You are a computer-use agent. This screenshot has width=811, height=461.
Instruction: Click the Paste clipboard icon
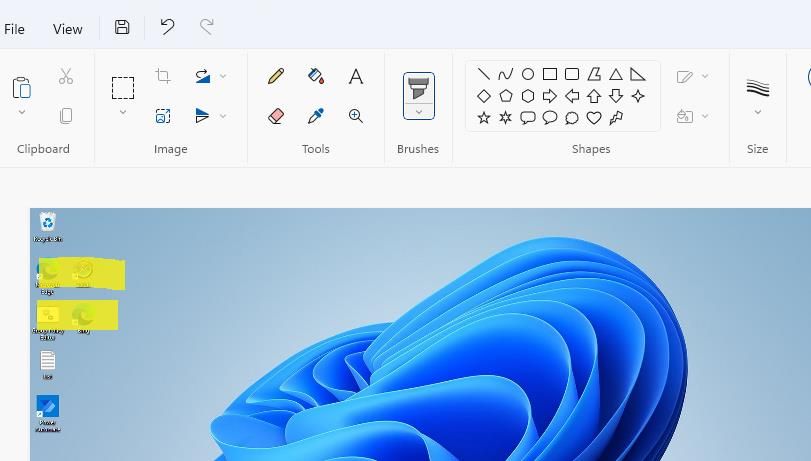22,87
